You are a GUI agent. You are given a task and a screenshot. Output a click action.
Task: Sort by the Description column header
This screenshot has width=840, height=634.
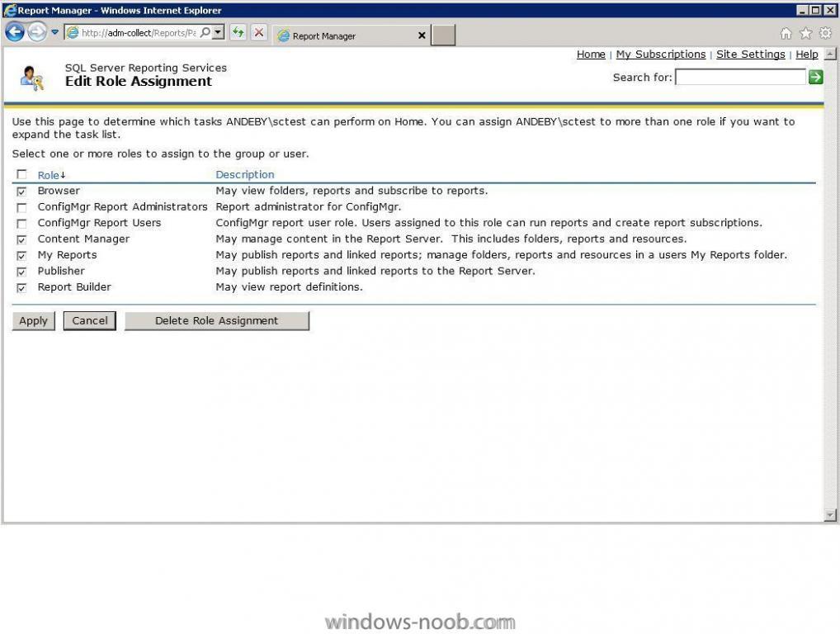[245, 175]
